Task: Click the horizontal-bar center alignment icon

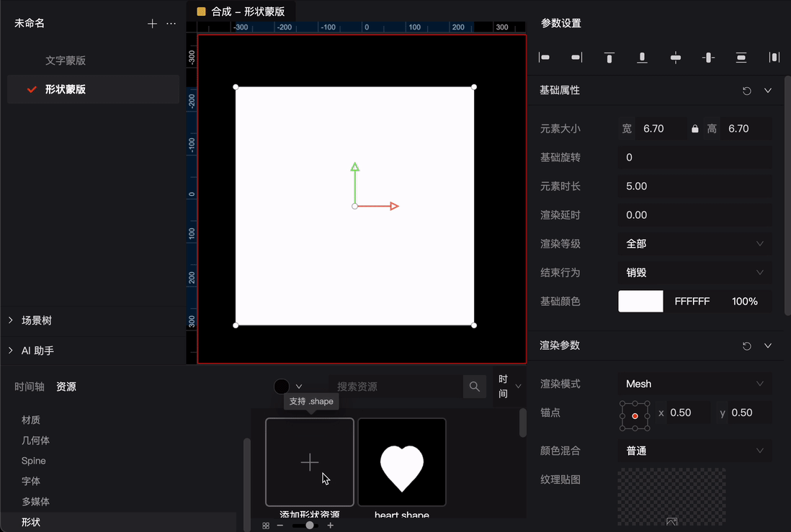Action: [x=676, y=58]
